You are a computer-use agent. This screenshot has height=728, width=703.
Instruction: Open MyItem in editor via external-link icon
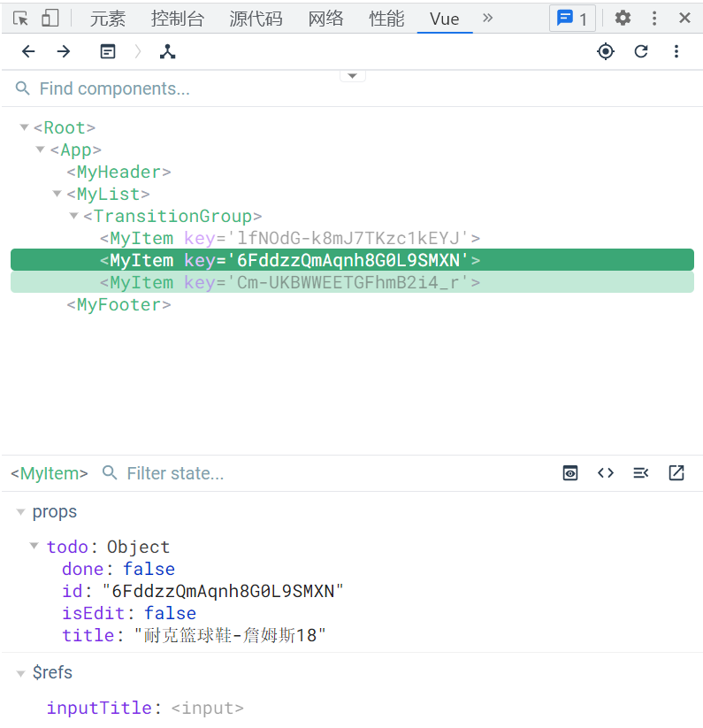pyautogui.click(x=676, y=473)
